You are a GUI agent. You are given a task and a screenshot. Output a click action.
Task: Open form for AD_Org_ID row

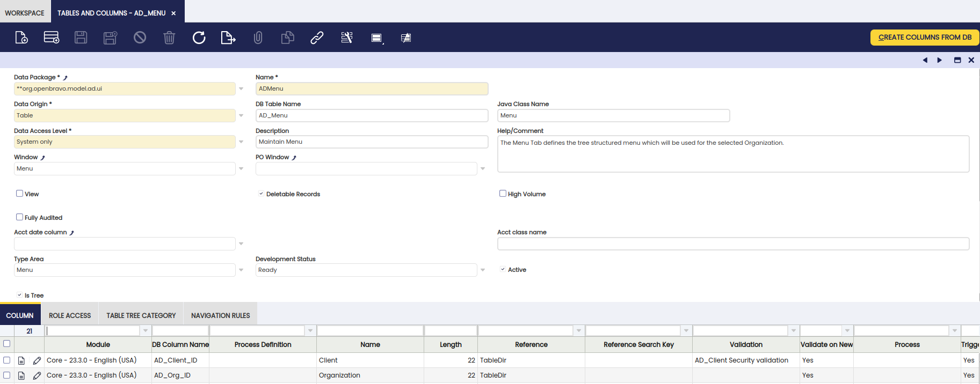coord(21,375)
